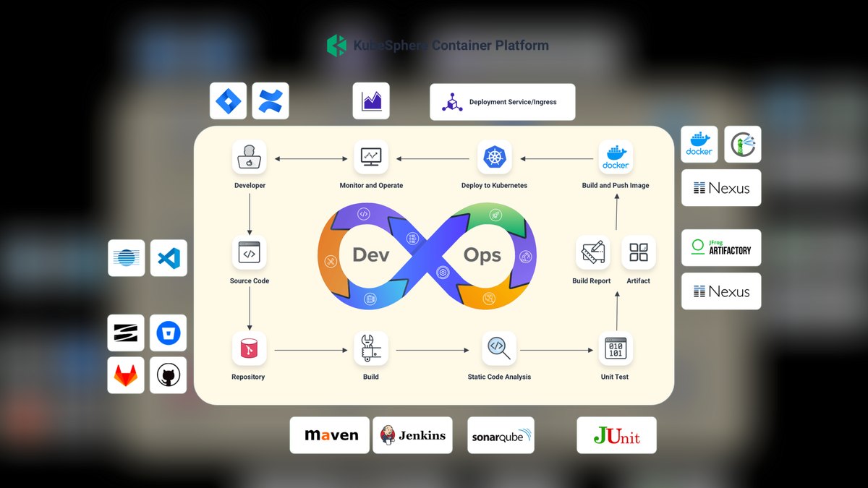Viewport: 868px width, 488px height.
Task: Click the Build wrench icon
Action: pyautogui.click(x=371, y=349)
